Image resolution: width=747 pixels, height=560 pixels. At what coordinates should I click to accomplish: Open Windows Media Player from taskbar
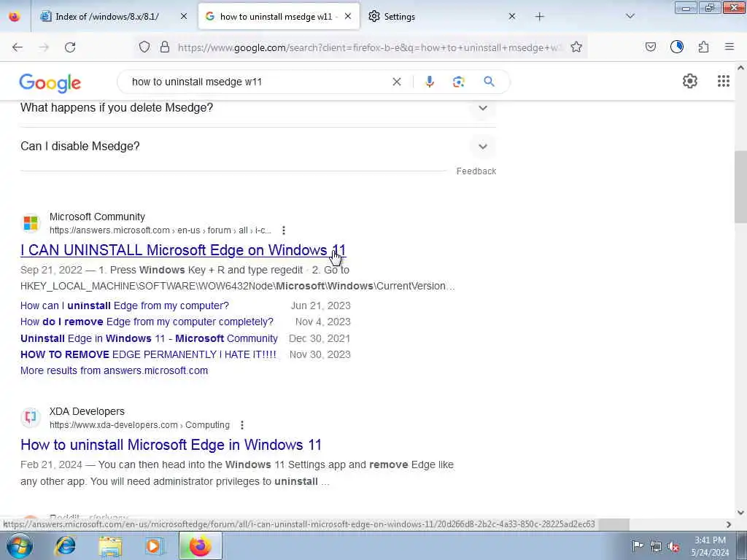point(155,546)
